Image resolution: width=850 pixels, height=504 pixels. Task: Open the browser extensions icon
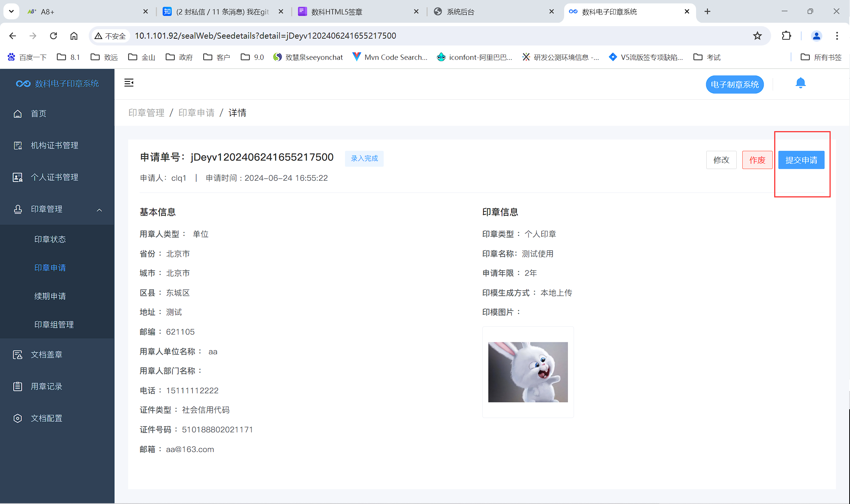point(786,36)
